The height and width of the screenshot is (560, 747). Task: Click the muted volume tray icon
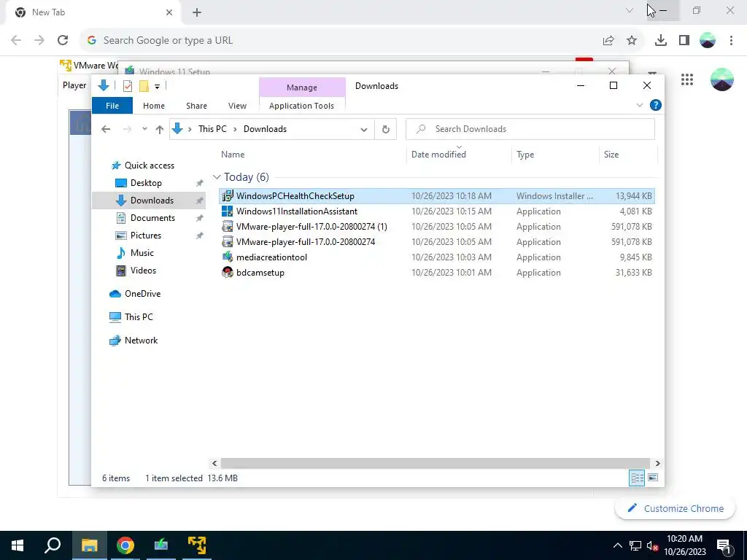tap(652, 545)
